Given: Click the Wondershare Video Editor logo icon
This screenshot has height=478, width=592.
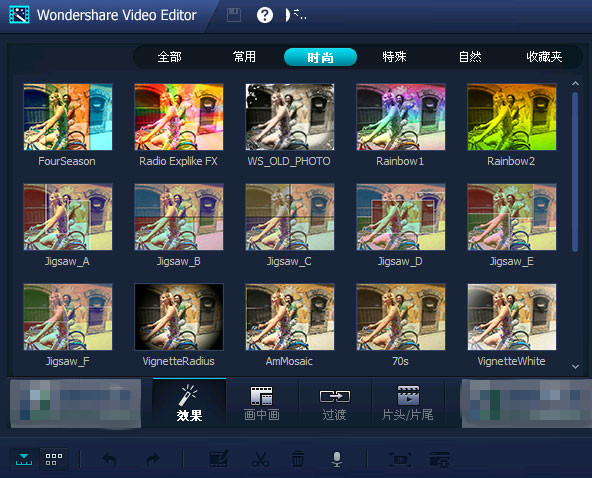Looking at the screenshot, I should pos(19,15).
